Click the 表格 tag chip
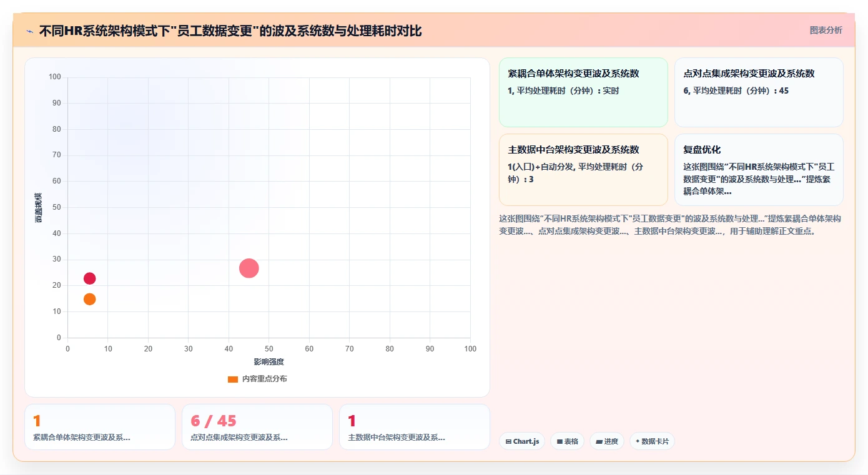Image resolution: width=868 pixels, height=475 pixels. pyautogui.click(x=567, y=441)
